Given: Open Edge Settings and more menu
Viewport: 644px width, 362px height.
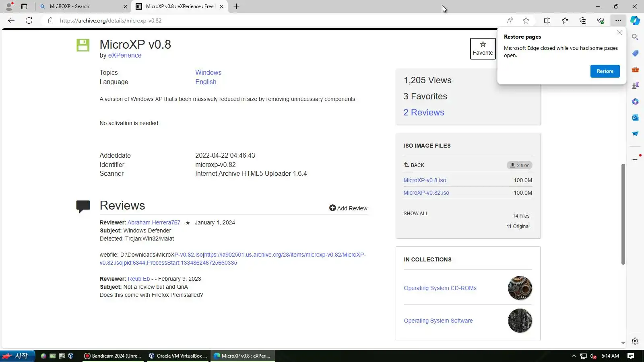Looking at the screenshot, I should (618, 21).
